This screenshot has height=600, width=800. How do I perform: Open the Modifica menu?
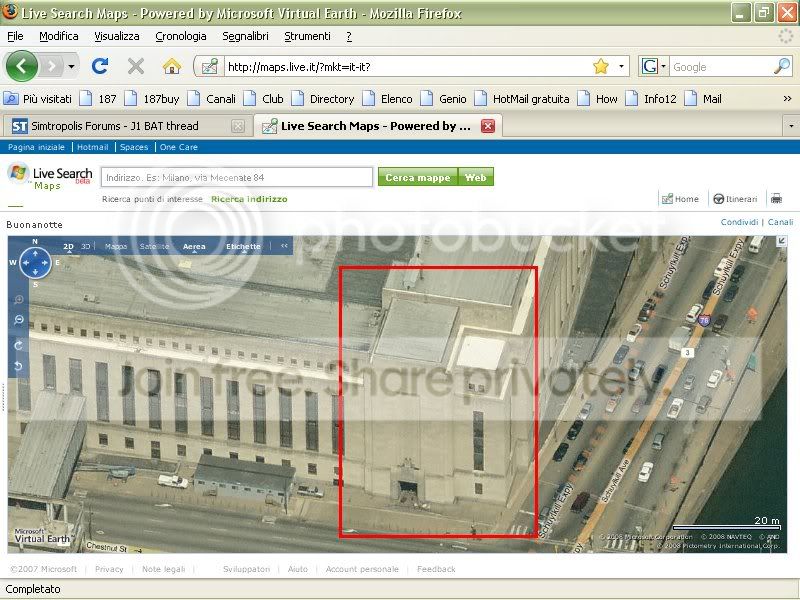pos(59,36)
